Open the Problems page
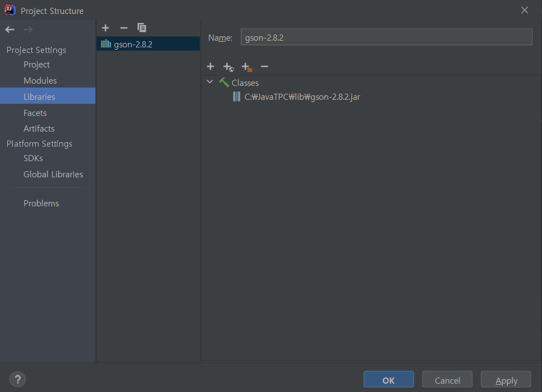This screenshot has height=392, width=542. pos(41,204)
